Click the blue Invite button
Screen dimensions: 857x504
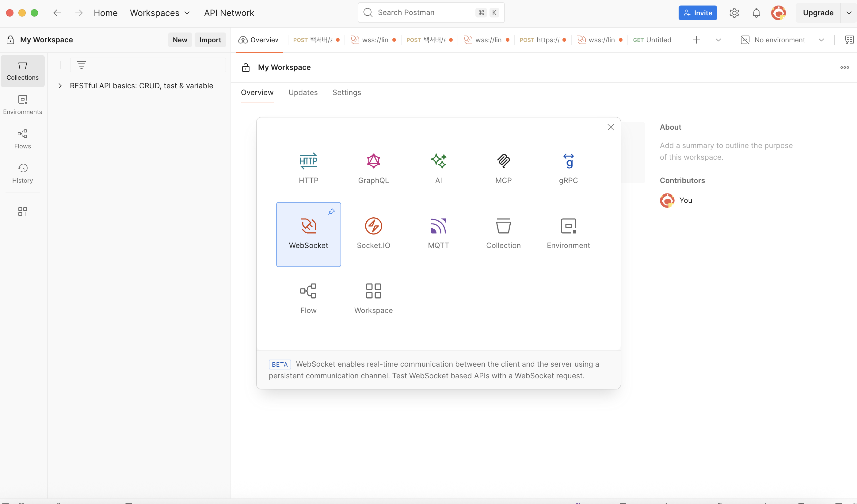(x=697, y=13)
